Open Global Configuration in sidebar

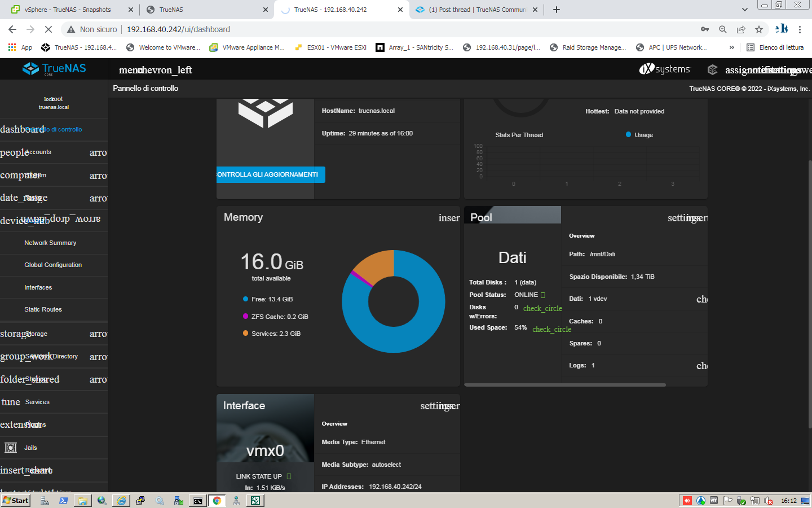[53, 265]
